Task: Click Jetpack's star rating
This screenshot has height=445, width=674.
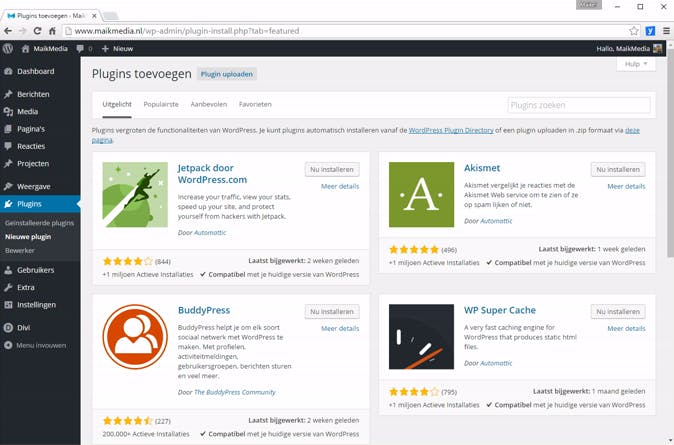Action: [128, 261]
